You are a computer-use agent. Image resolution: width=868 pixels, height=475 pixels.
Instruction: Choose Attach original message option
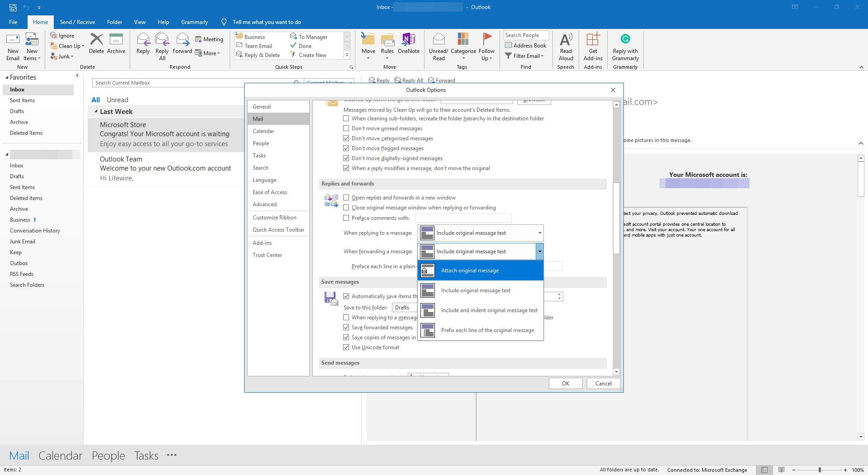pyautogui.click(x=481, y=271)
